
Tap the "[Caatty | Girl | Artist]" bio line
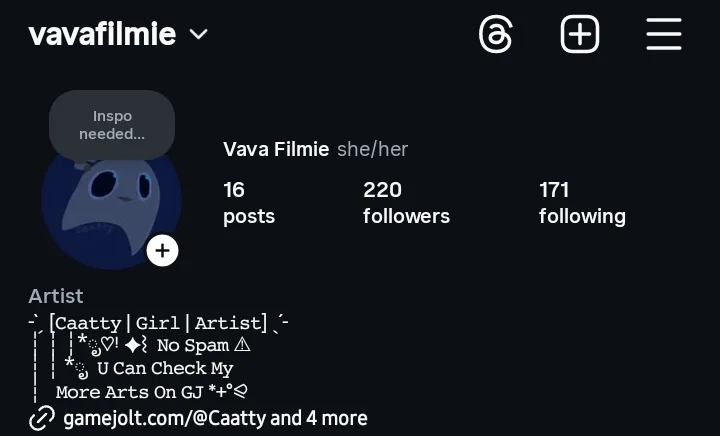coord(158,322)
